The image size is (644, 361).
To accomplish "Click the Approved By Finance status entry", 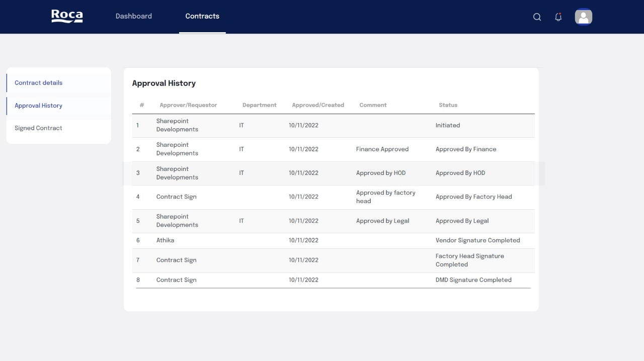I will coord(466,149).
